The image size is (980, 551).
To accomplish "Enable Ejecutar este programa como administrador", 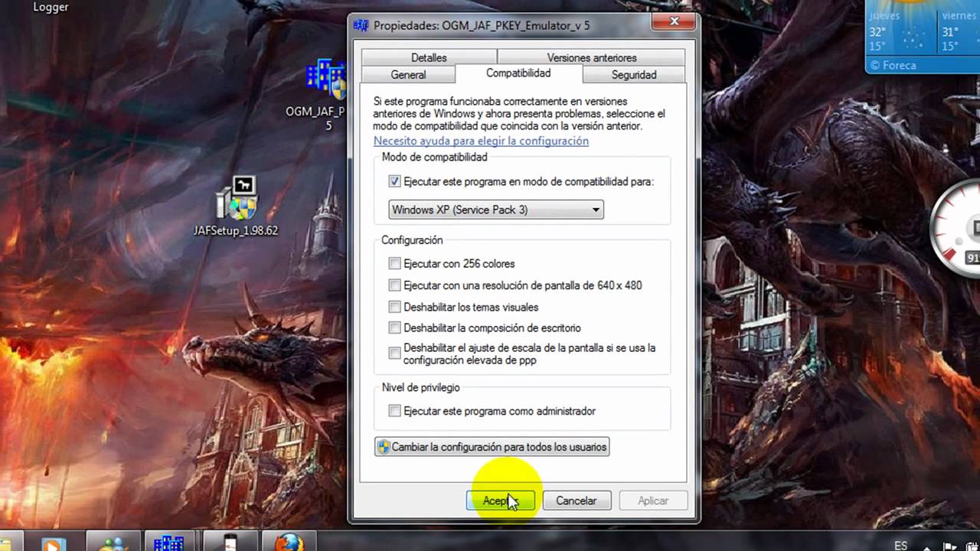I will click(394, 411).
